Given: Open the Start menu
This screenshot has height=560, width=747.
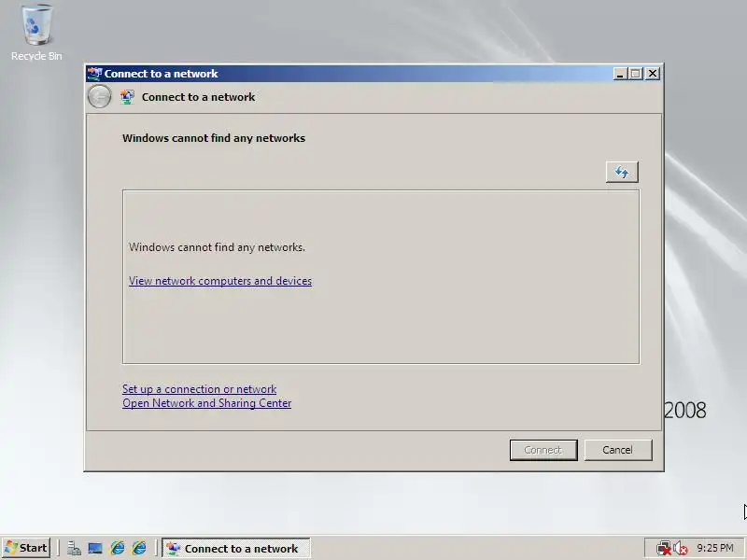Looking at the screenshot, I should click(27, 548).
